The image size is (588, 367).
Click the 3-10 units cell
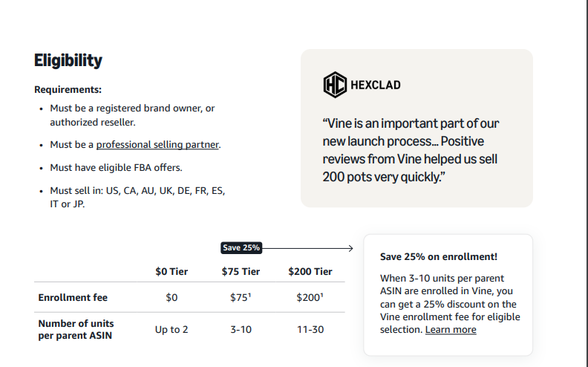pos(241,329)
